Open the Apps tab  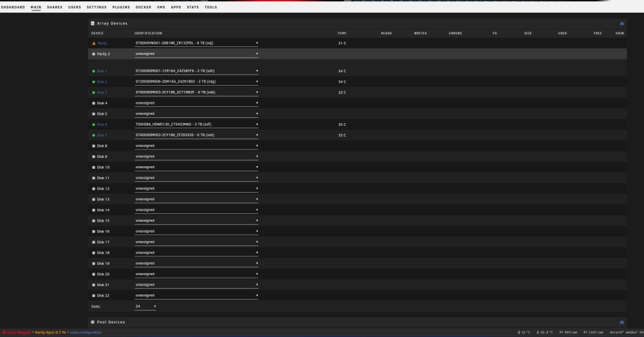tap(176, 7)
